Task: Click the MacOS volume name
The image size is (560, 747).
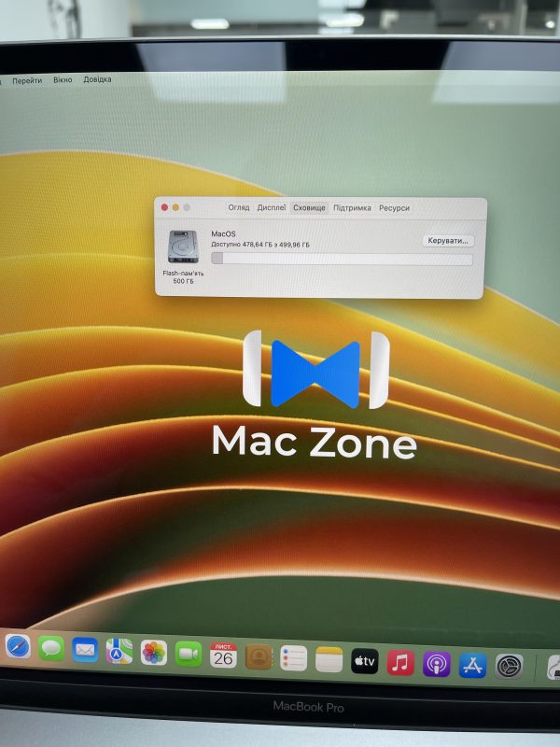Action: [223, 234]
